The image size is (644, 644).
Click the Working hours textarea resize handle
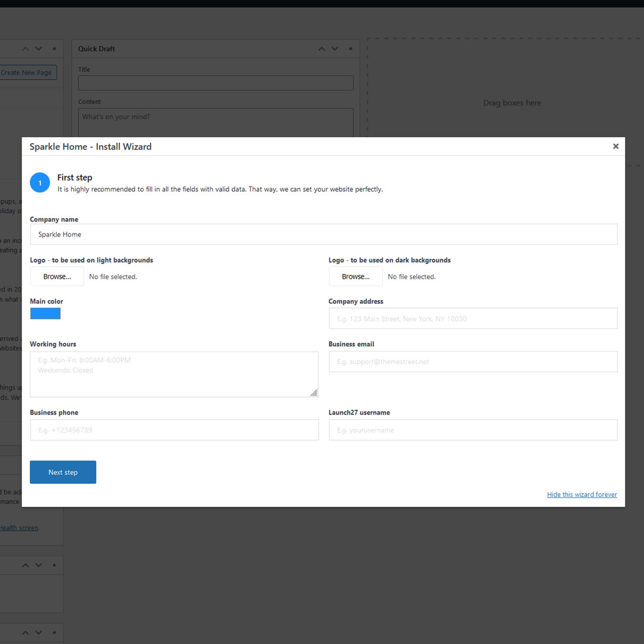point(314,393)
